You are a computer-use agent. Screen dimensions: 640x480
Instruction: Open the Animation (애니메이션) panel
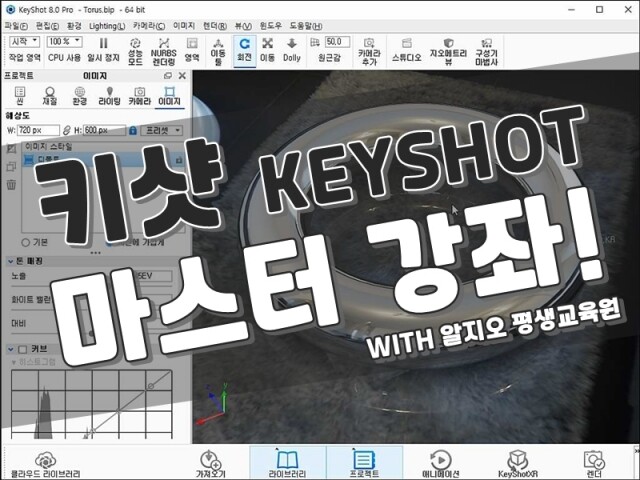tap(439, 463)
